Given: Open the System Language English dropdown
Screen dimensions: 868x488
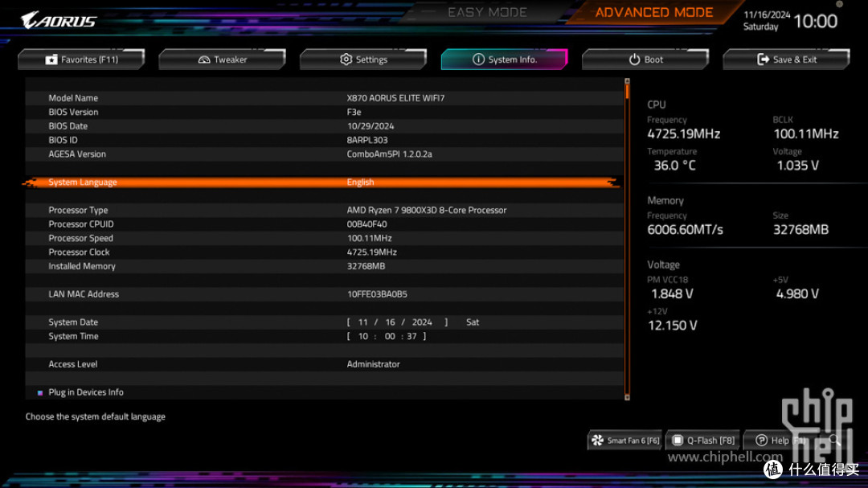Looking at the screenshot, I should [360, 182].
